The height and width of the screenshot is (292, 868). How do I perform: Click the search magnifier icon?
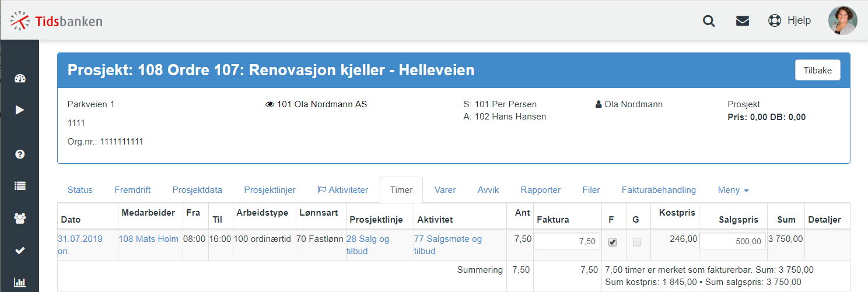(x=709, y=21)
